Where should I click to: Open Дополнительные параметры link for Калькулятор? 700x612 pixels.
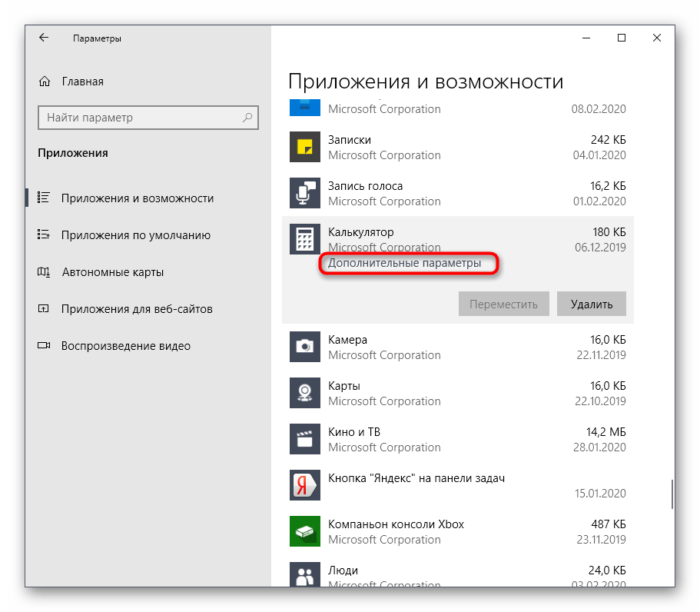tap(404, 263)
